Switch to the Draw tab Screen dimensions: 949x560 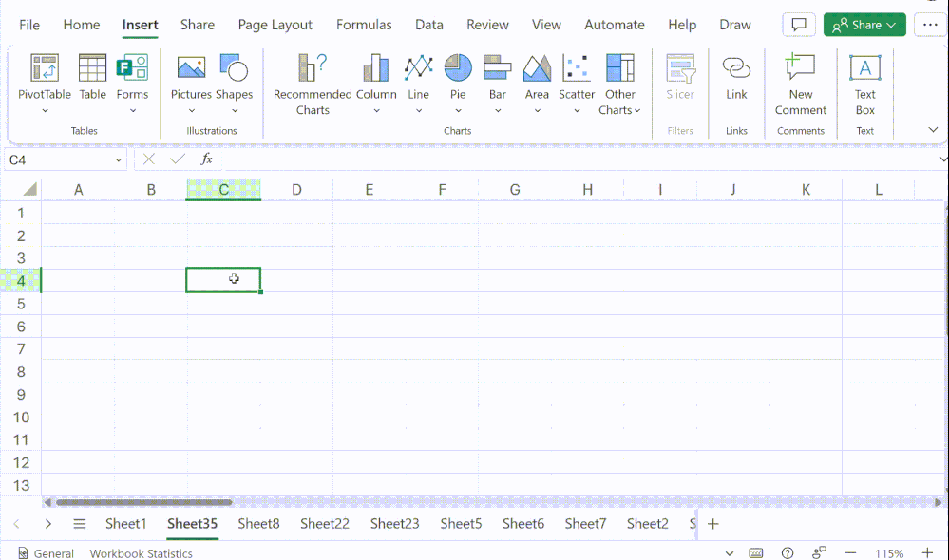click(734, 25)
